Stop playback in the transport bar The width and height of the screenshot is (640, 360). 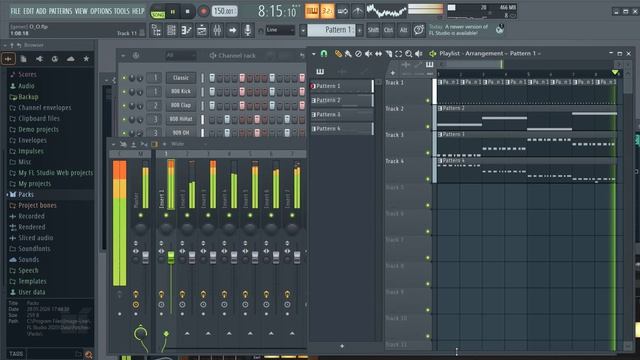[187, 12]
